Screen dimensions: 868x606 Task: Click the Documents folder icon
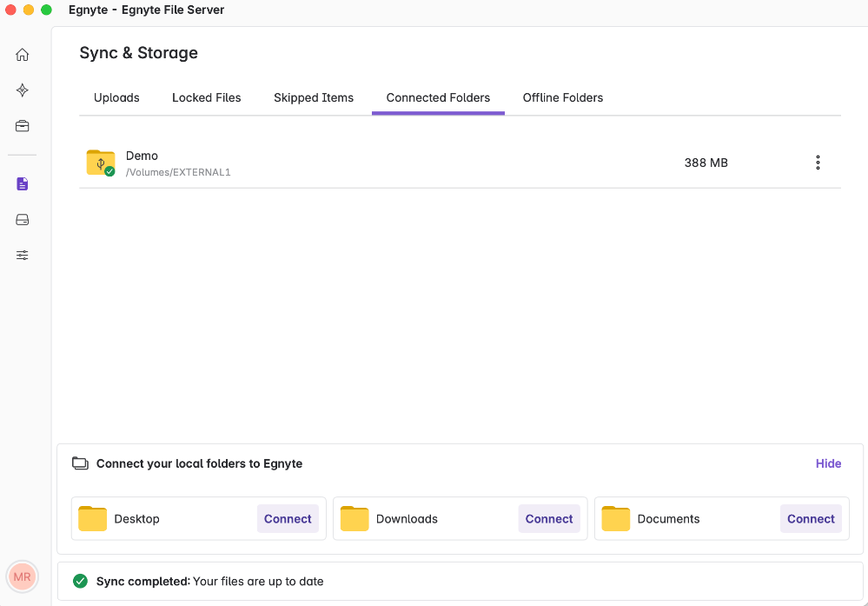(615, 518)
